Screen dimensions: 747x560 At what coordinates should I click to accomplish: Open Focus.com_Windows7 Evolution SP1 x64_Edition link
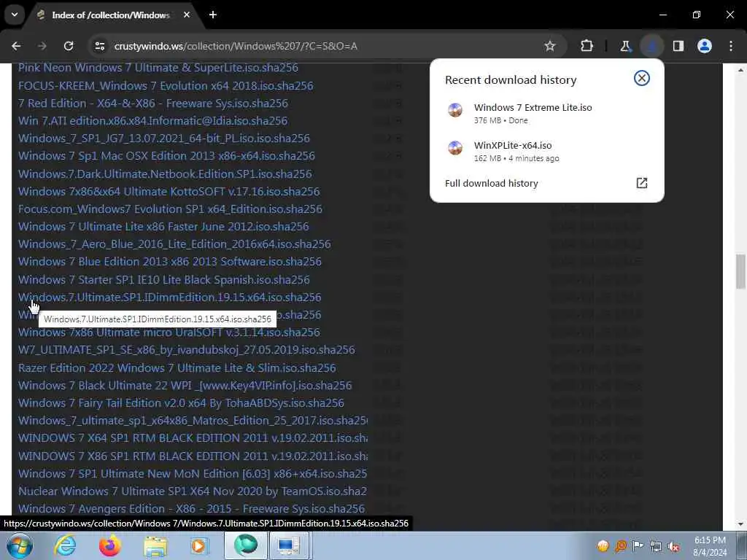point(170,209)
